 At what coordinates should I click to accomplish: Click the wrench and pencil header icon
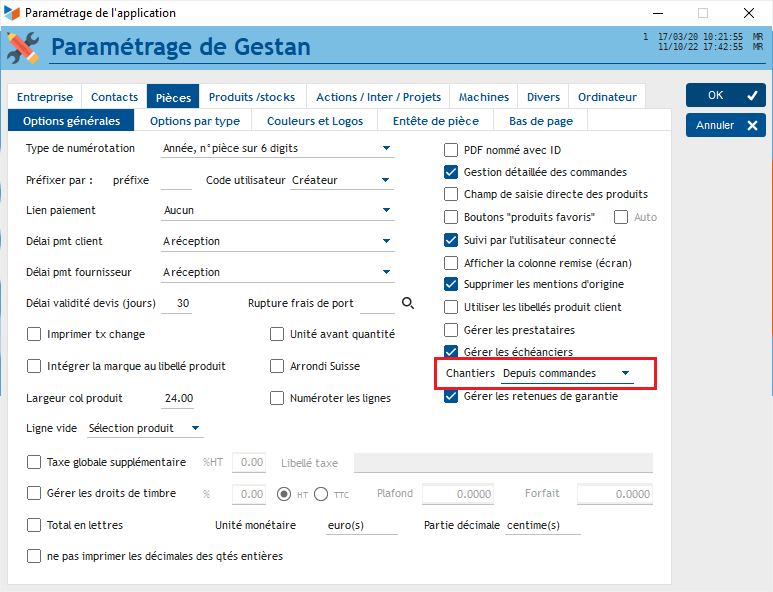pos(23,47)
